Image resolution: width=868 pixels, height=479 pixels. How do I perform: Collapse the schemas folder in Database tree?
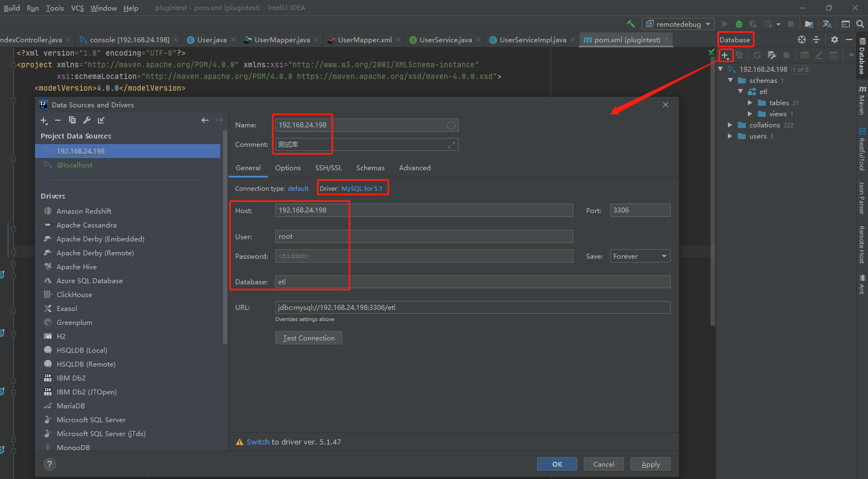pos(731,80)
